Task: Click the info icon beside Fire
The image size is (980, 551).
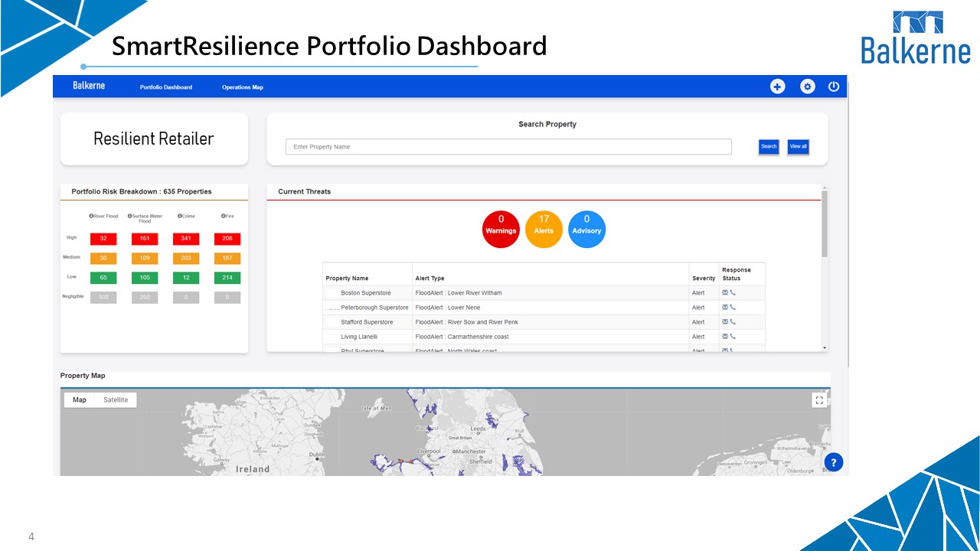Action: [224, 217]
